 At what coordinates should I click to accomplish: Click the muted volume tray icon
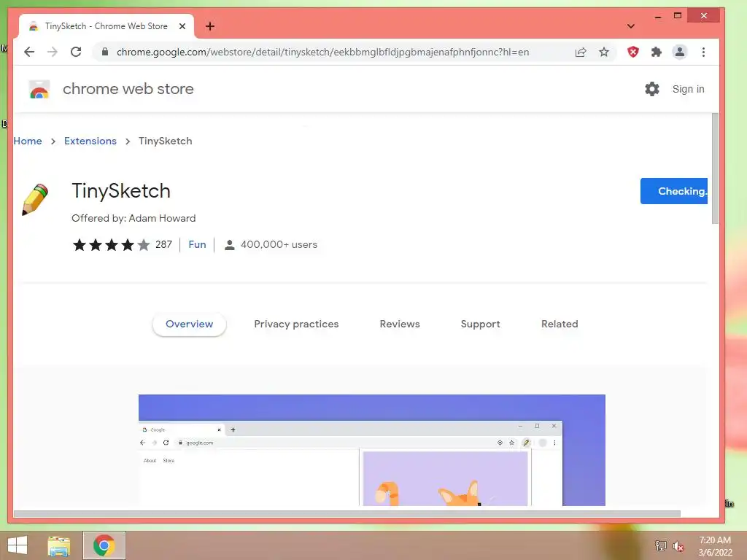click(x=678, y=546)
